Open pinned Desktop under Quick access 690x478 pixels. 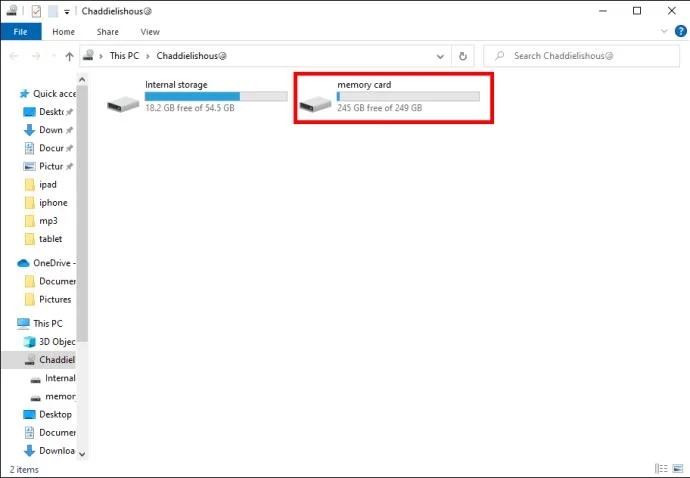48,112
